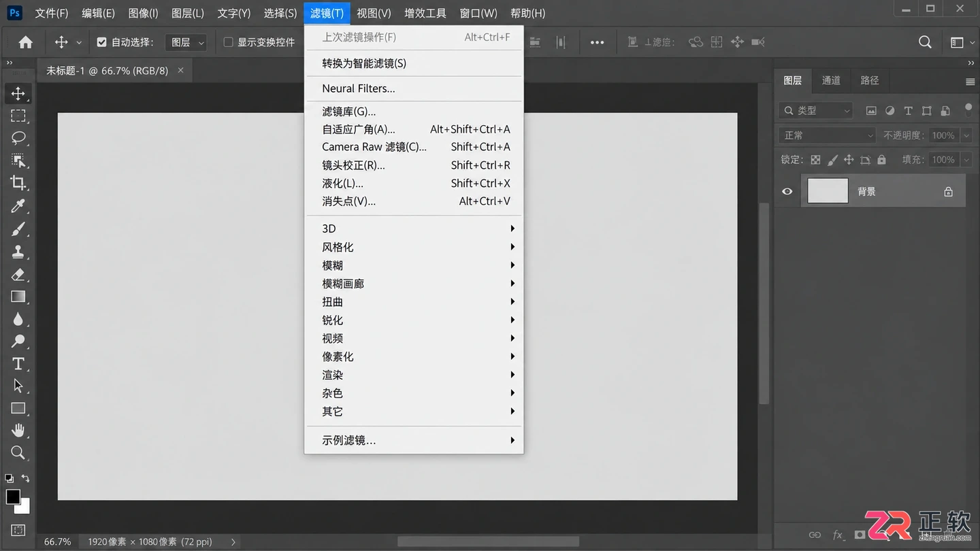Toggle lock transparent pixels icon
980x551 pixels.
(816, 160)
